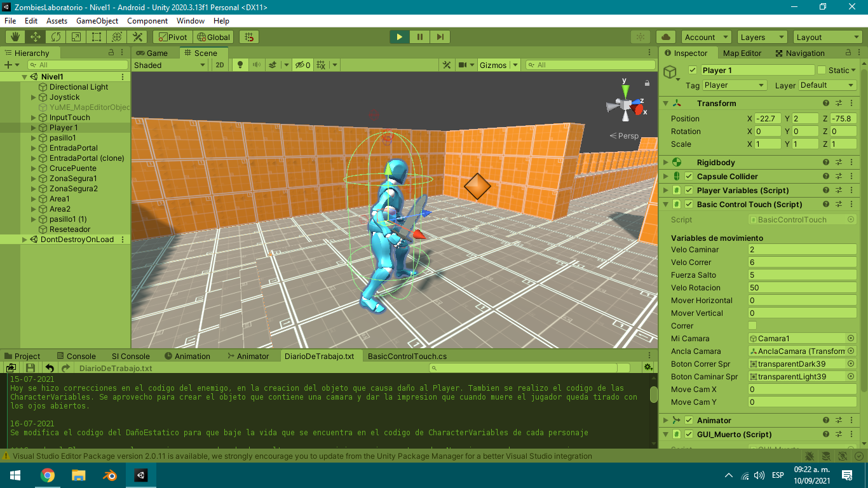Open text editor settings gear
The width and height of the screenshot is (868, 488).
tap(648, 368)
